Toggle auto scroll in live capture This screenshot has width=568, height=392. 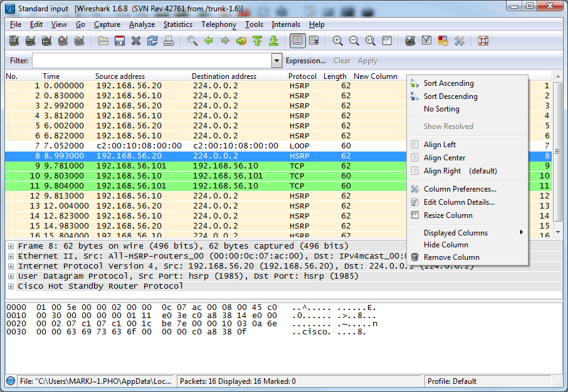tap(314, 41)
